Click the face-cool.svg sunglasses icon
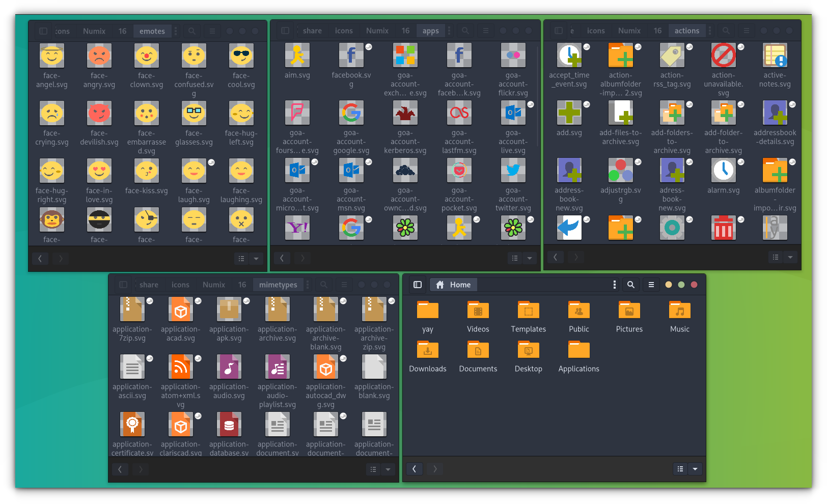 241,55
